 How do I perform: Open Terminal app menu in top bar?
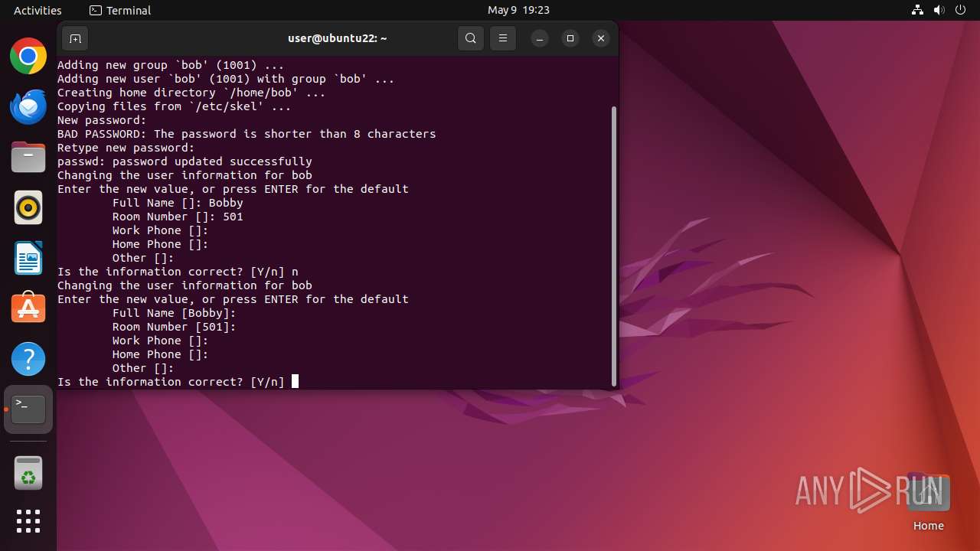point(120,10)
